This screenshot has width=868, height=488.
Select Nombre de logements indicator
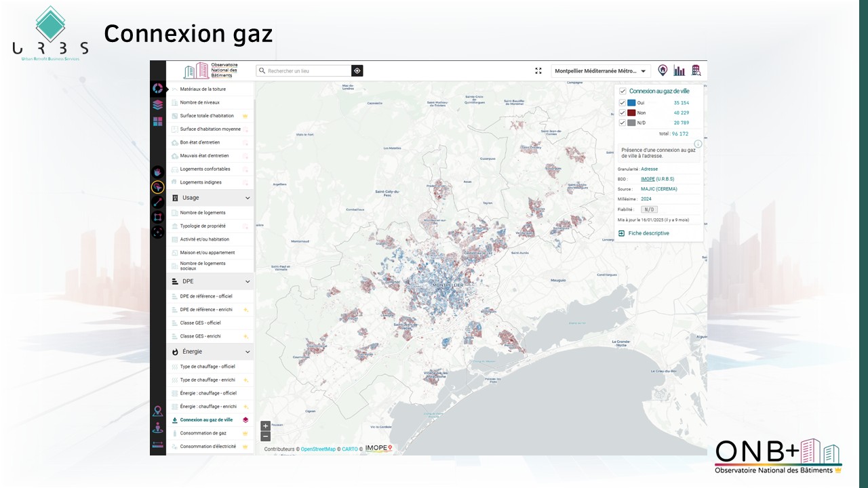202,213
